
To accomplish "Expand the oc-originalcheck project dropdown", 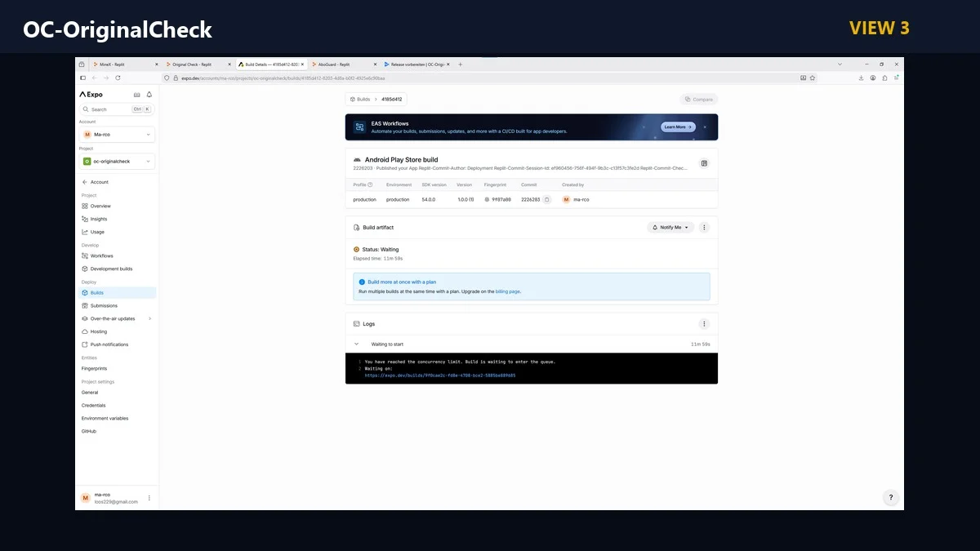I will point(117,162).
